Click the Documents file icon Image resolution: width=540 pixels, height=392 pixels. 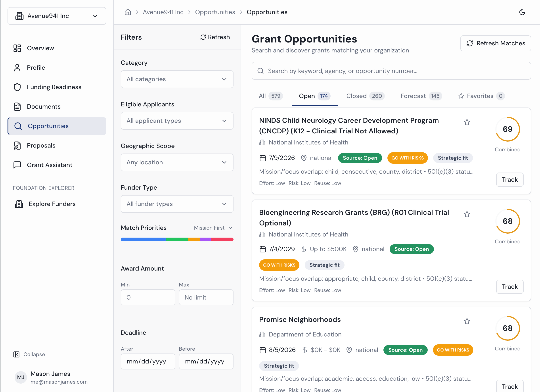(17, 106)
